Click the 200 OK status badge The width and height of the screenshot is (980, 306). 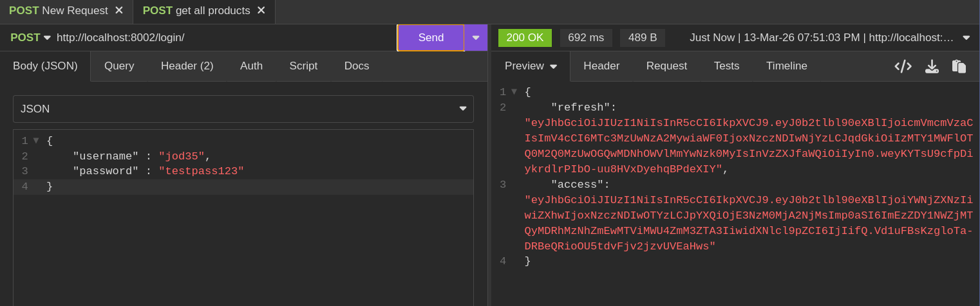click(x=525, y=37)
